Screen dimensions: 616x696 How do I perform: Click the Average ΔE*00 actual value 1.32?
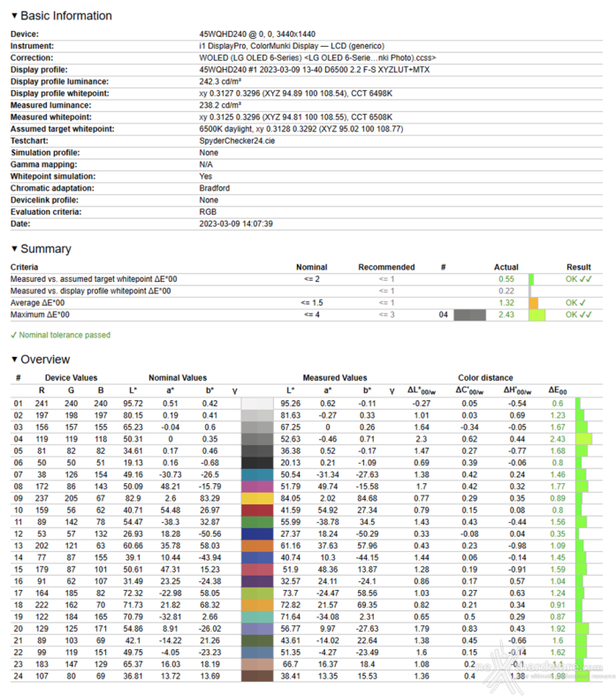pos(506,303)
